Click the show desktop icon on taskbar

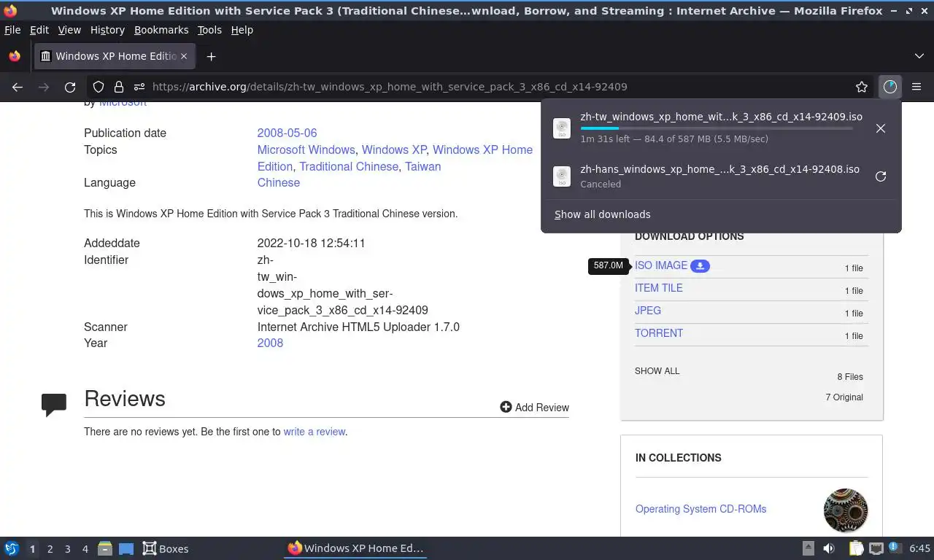coord(126,548)
